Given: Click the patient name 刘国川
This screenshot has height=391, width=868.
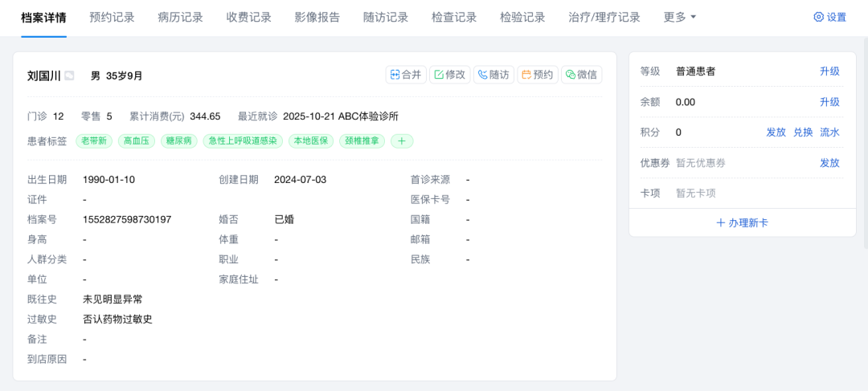Looking at the screenshot, I should (x=44, y=75).
